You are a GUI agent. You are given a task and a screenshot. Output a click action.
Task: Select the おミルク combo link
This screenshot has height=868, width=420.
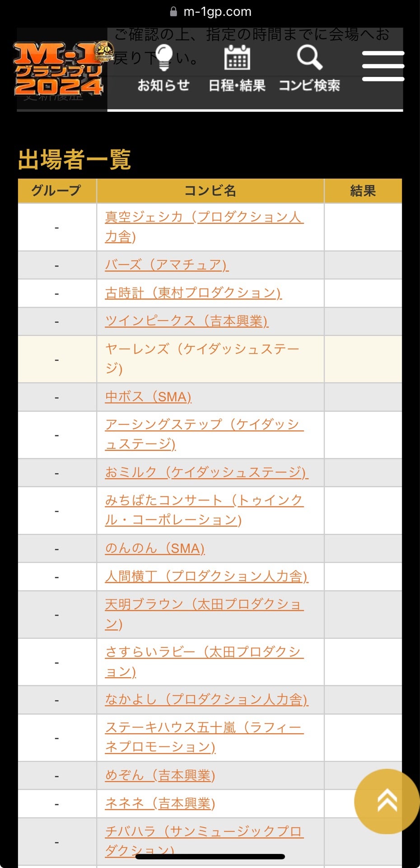[206, 472]
